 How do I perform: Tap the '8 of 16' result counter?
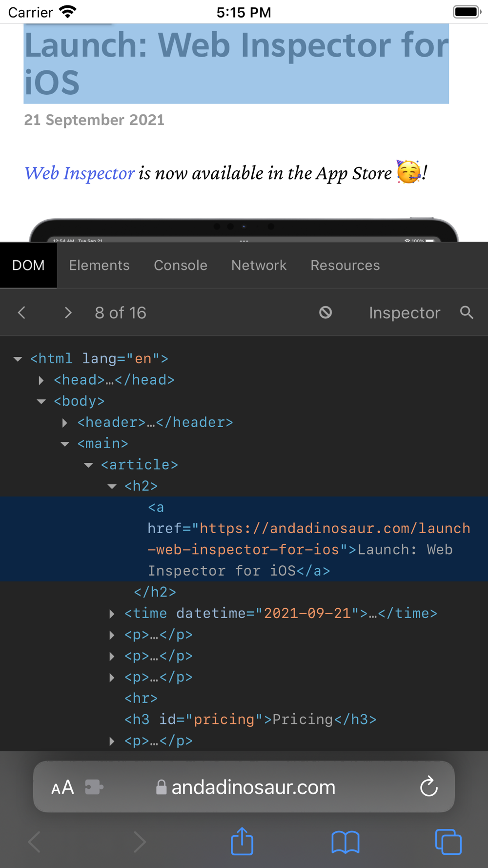point(121,312)
